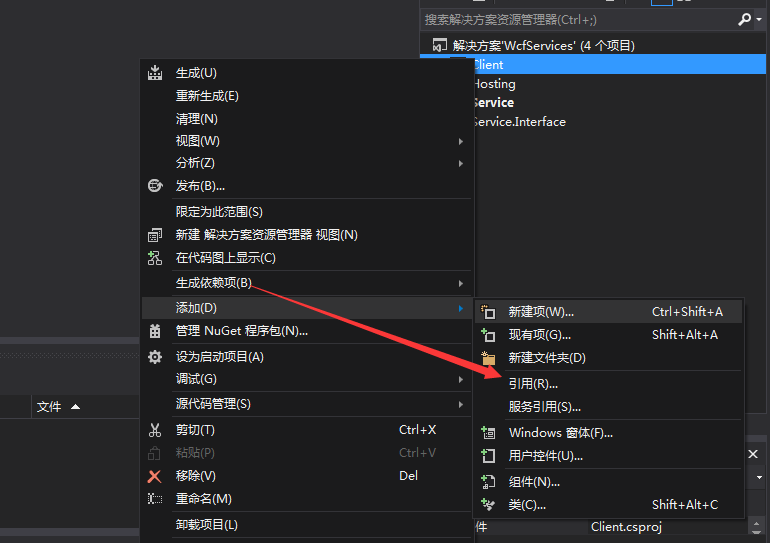Click the Rename (重命名) icon
This screenshot has width=770, height=543.
pyautogui.click(x=155, y=499)
